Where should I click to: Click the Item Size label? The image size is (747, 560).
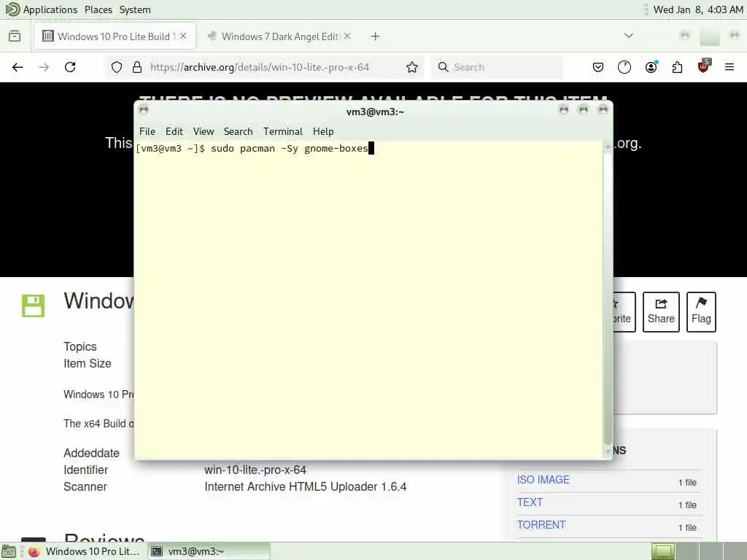(88, 363)
